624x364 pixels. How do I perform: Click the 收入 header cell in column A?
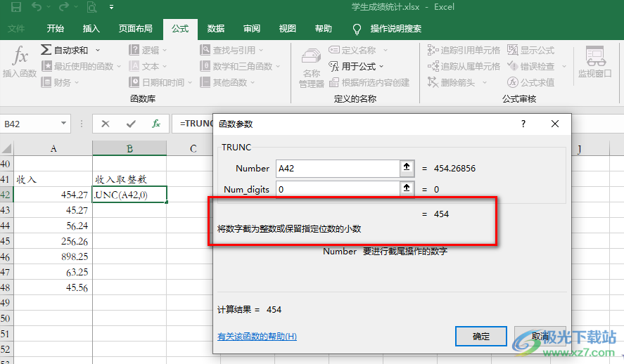(53, 179)
